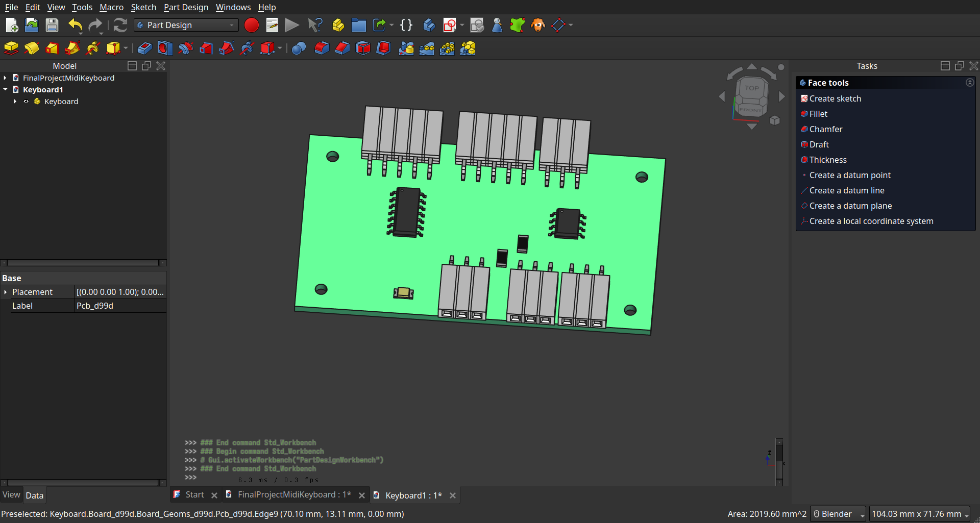The image size is (980, 523).
Task: Select the Additive pipe tool
Action: 72,48
